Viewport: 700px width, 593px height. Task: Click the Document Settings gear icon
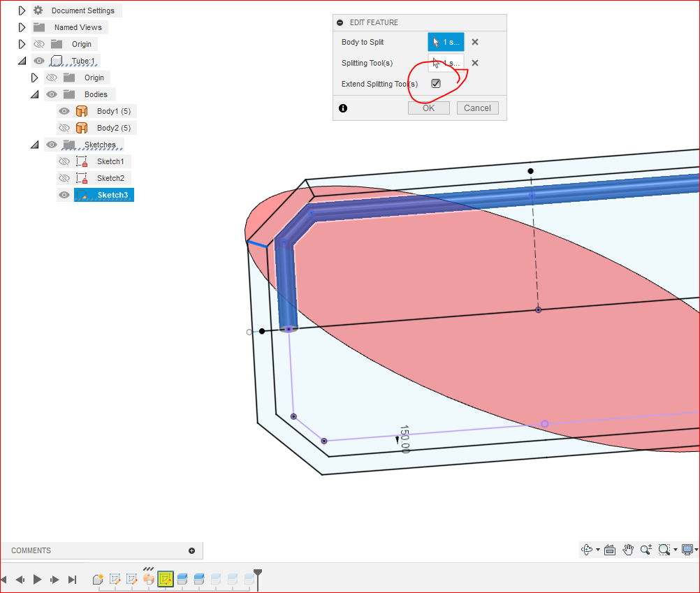tap(38, 10)
